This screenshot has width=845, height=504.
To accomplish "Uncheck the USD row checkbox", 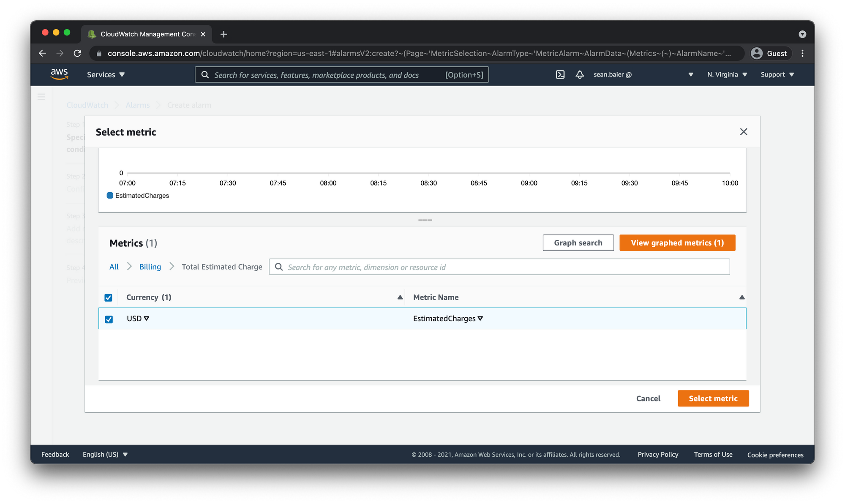I will [109, 319].
